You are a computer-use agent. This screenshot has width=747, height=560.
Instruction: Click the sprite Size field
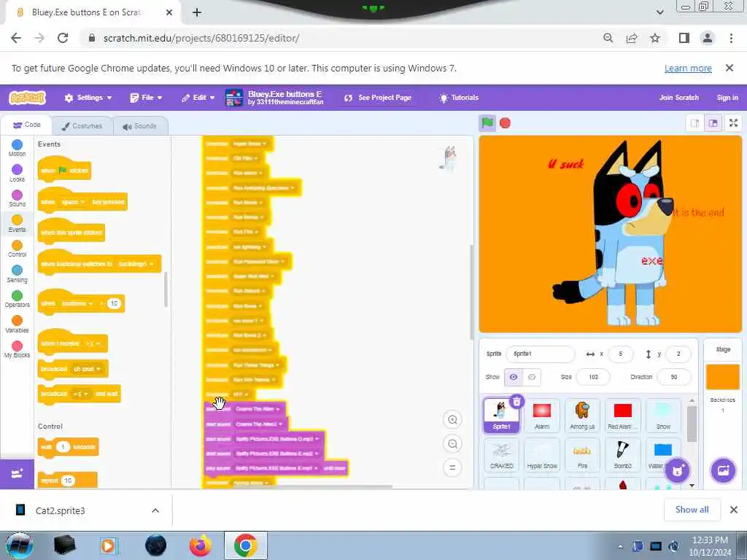(593, 377)
